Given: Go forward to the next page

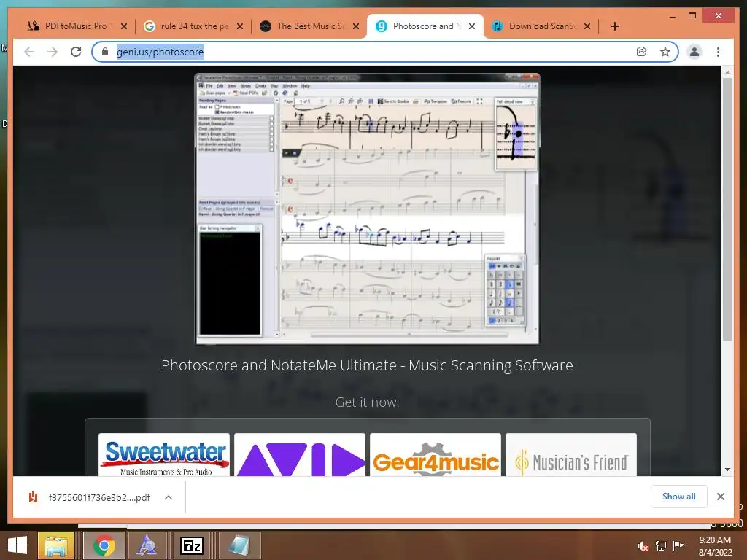Looking at the screenshot, I should (53, 52).
